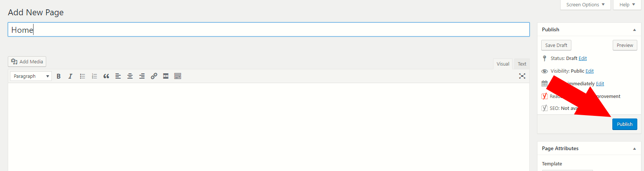Enter distraction-free fullscreen mode
Viewport: 644px width, 171px height.
(522, 76)
